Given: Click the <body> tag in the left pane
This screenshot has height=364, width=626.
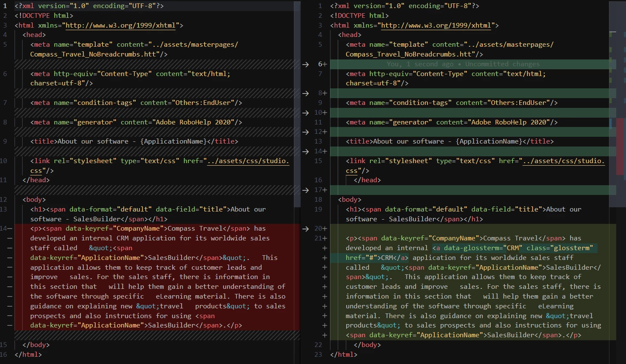Looking at the screenshot, I should pyautogui.click(x=34, y=200).
